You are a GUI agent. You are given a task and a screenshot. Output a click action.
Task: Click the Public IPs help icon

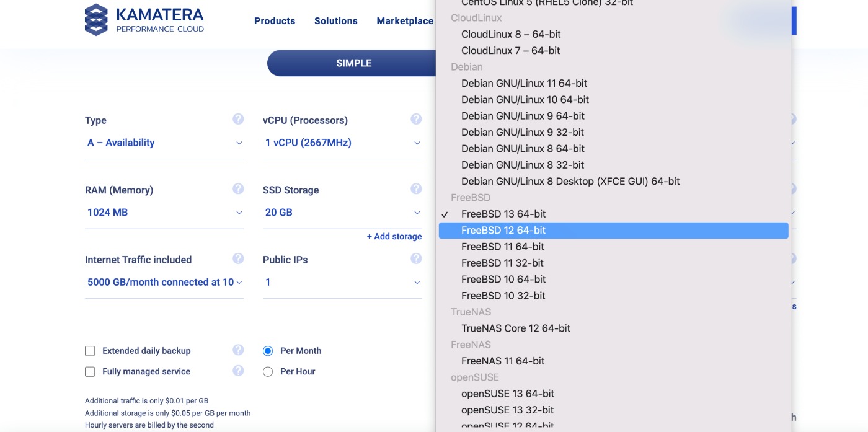coord(416,259)
